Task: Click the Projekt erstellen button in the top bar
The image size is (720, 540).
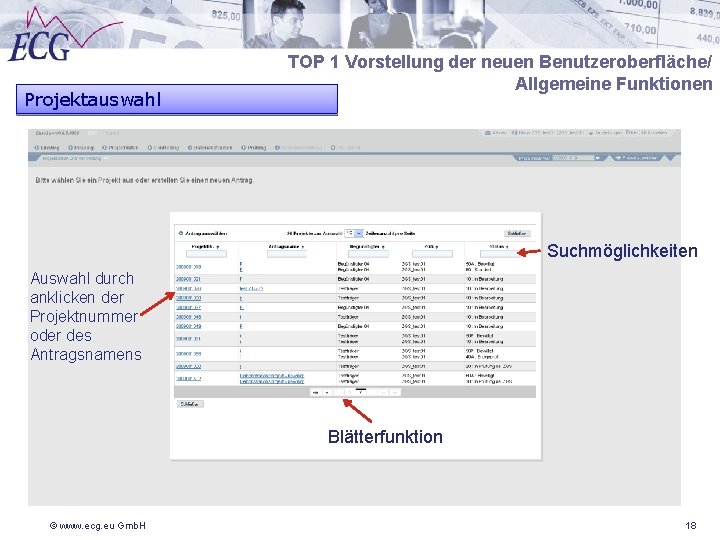Action: point(636,158)
